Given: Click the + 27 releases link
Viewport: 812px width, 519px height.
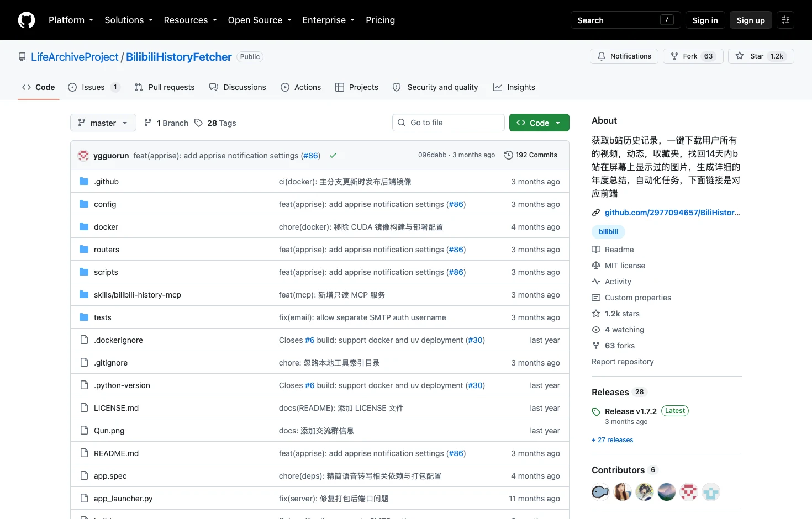Looking at the screenshot, I should coord(613,440).
